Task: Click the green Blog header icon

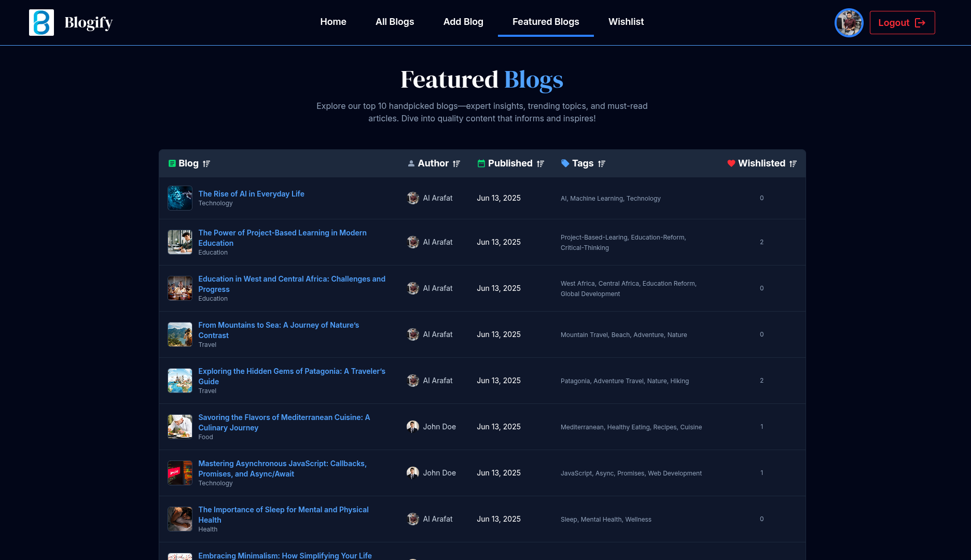Action: pyautogui.click(x=172, y=163)
